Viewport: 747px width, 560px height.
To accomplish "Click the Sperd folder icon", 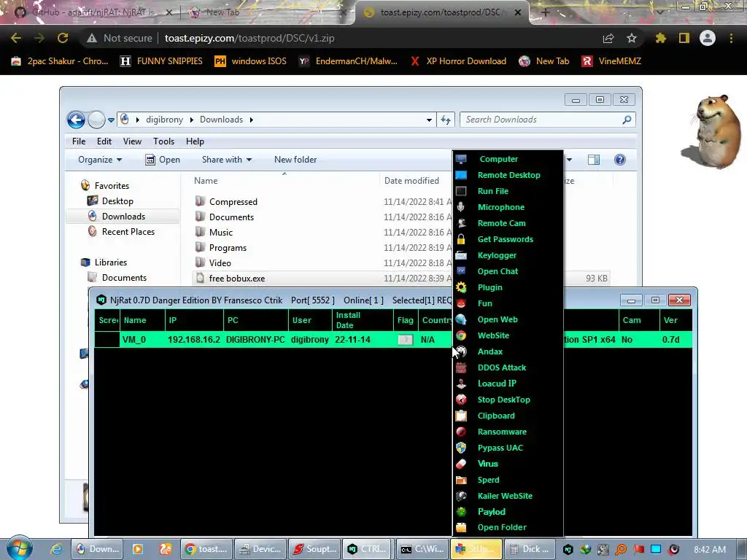I will (461, 480).
